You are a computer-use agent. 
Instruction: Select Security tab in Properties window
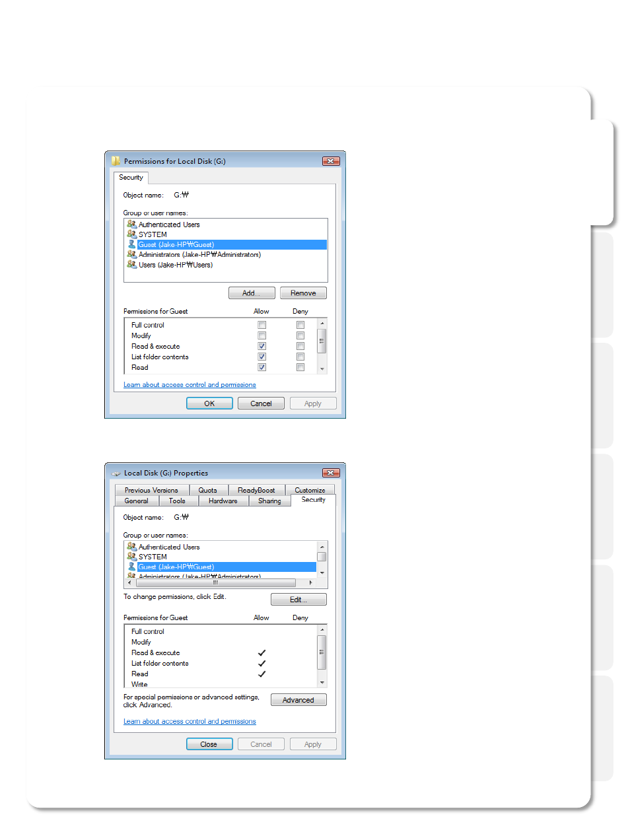click(x=314, y=500)
